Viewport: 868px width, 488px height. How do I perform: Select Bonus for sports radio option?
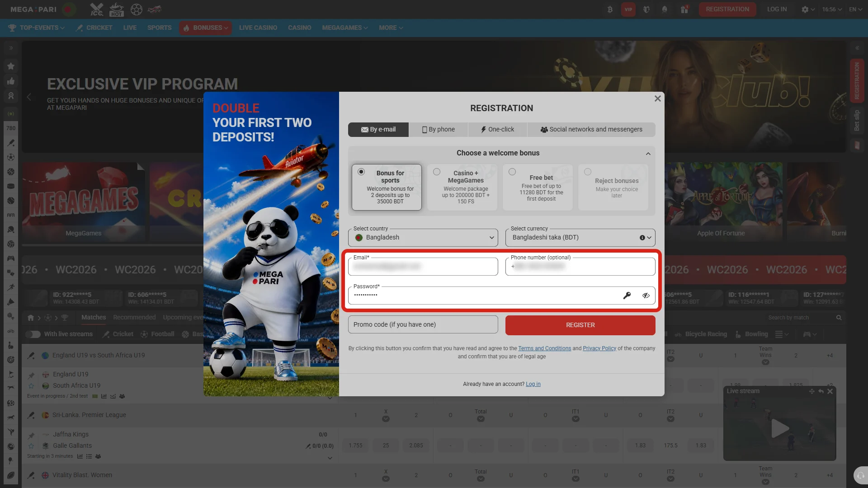[x=361, y=172]
